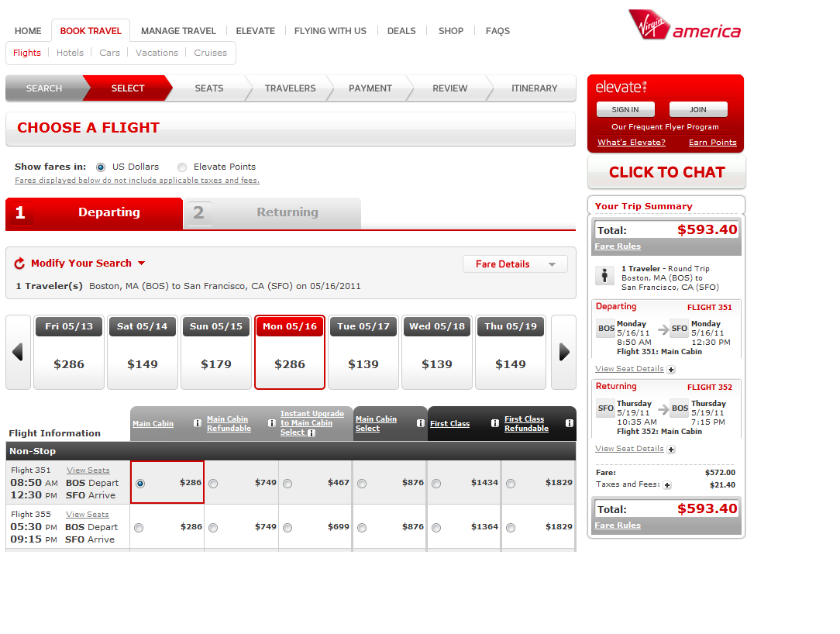Open info icon for Main Cabin Select
The width and height of the screenshot is (840, 634).
[421, 423]
